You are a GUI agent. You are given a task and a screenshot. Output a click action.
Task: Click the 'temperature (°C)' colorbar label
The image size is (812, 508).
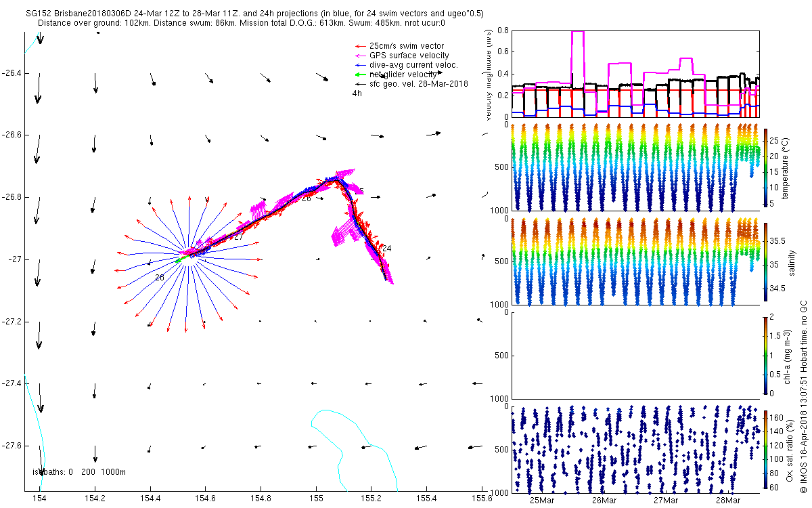(x=786, y=167)
